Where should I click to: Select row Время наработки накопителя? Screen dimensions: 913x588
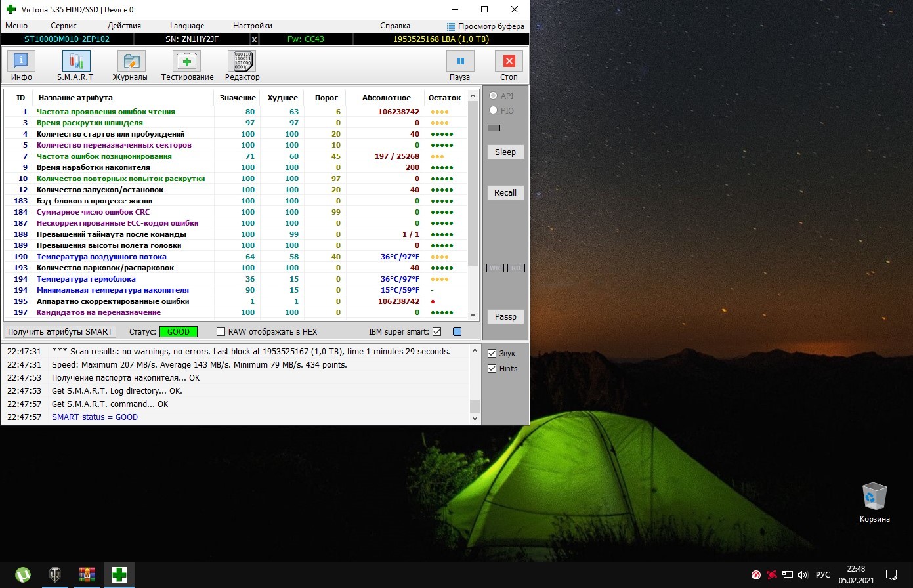[x=236, y=167]
